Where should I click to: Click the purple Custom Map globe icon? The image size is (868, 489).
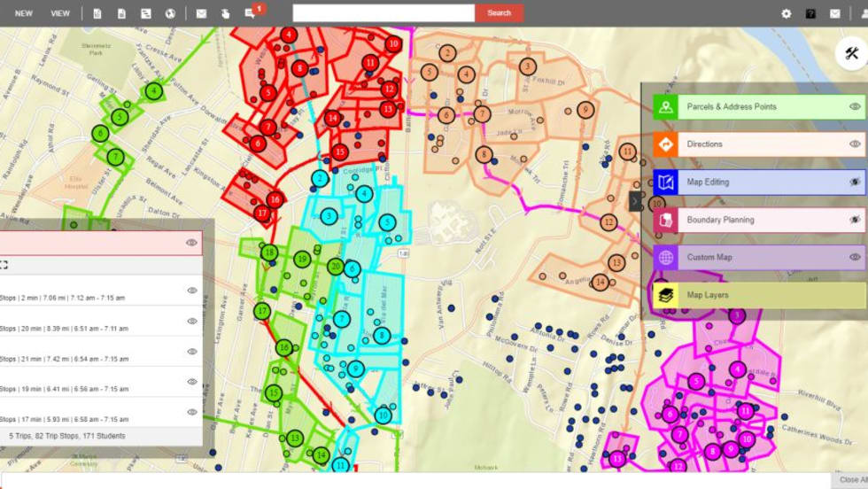665,258
